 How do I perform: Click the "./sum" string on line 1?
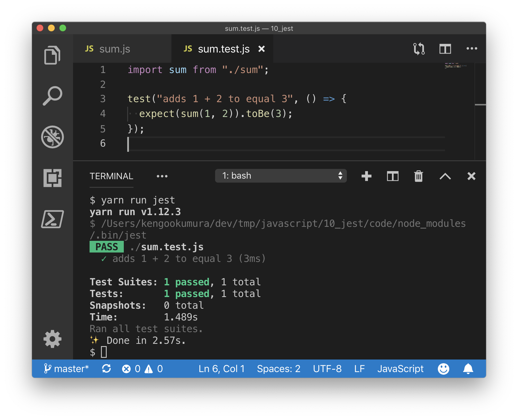pyautogui.click(x=243, y=70)
